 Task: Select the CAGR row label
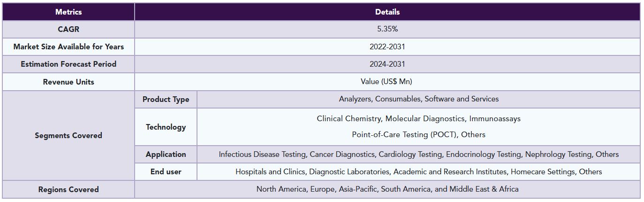68,29
